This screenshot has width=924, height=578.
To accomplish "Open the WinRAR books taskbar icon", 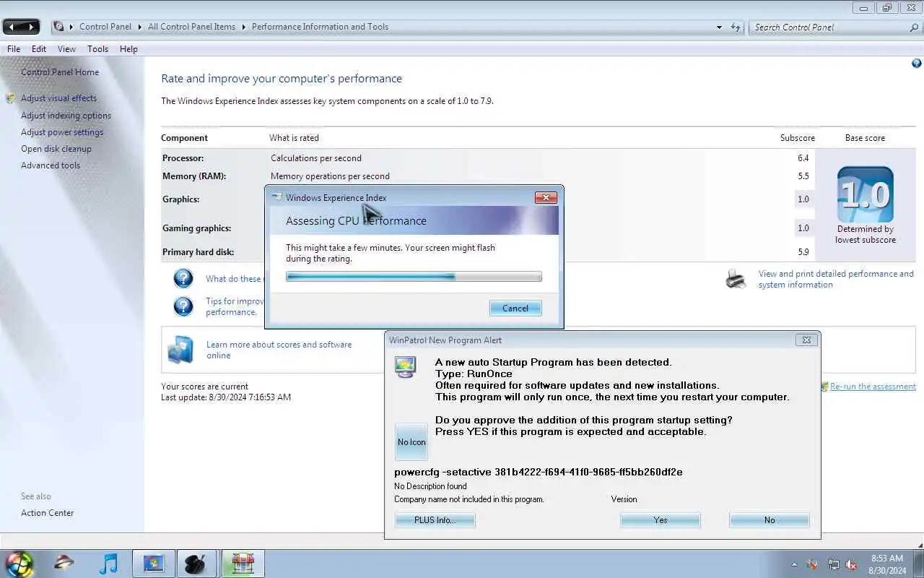I will pos(243,564).
